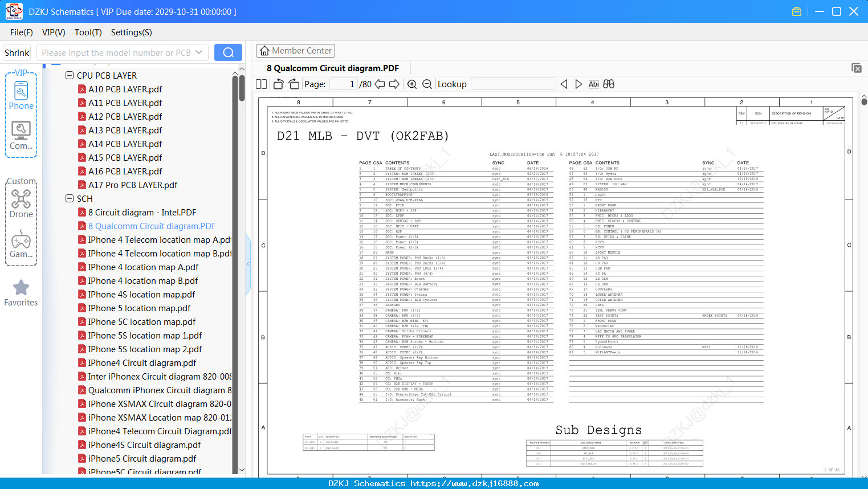
Task: Open the Settings(S) menu
Action: point(132,32)
